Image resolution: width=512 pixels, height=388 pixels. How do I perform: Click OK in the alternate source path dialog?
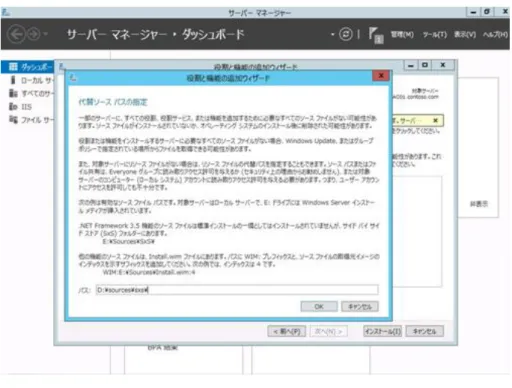319,306
